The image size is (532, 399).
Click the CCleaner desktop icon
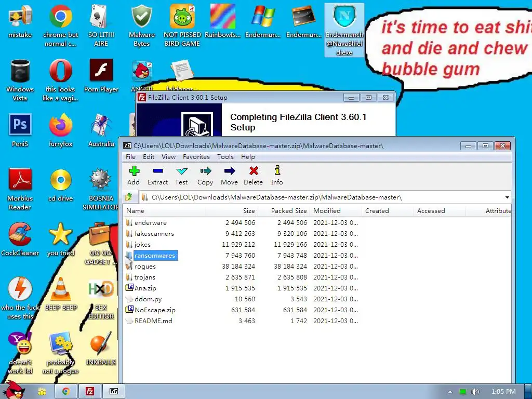click(20, 239)
